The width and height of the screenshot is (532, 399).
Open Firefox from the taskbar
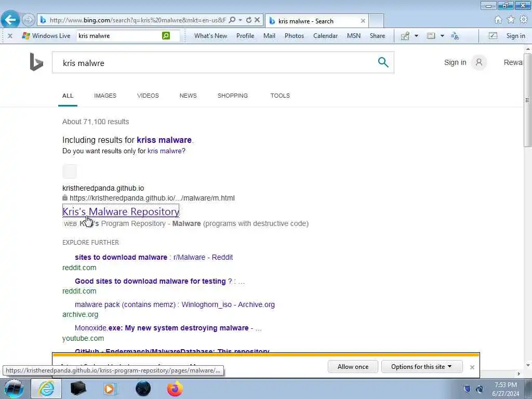(175, 389)
